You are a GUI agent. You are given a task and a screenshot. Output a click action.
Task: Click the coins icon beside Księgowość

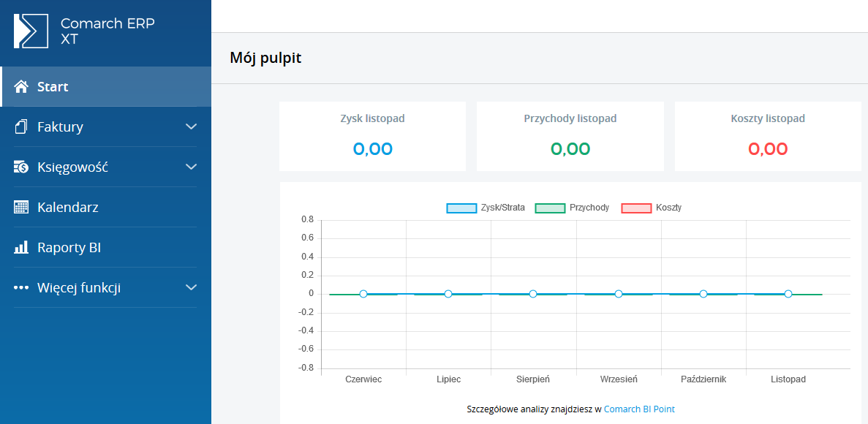(x=20, y=167)
